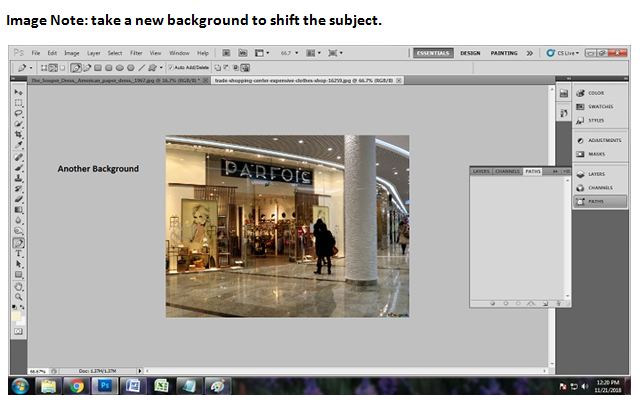Open custom shape options dropdown arrow

161,68
